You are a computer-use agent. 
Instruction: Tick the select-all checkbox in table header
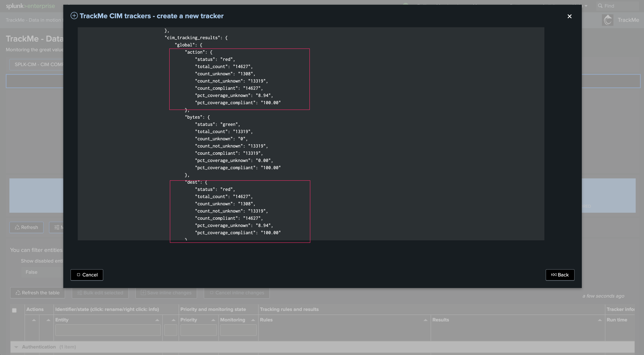[x=14, y=310]
